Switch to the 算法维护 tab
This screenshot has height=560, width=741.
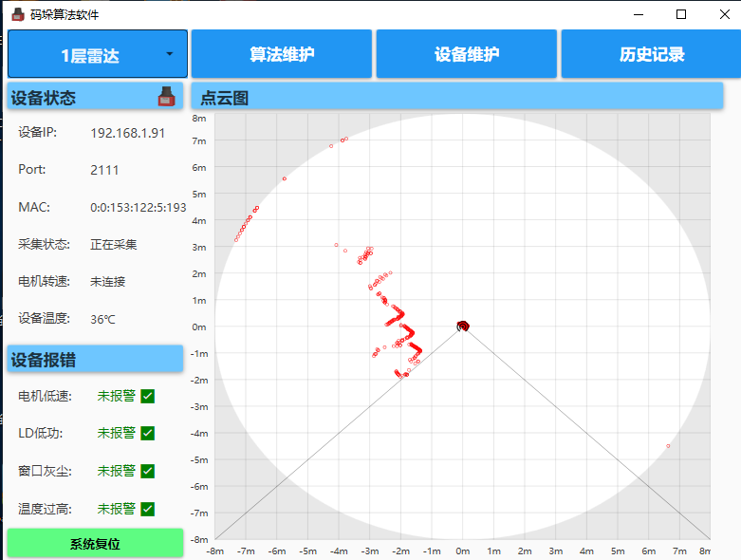pos(282,54)
